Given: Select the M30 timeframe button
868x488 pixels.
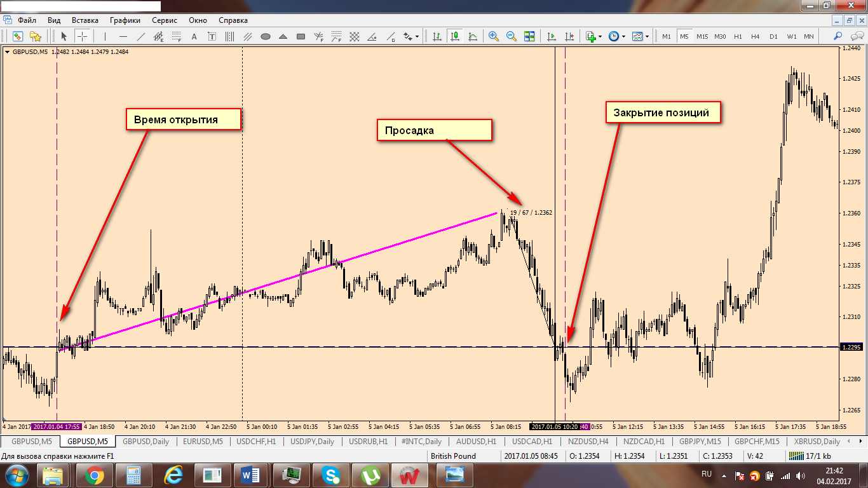Looking at the screenshot, I should coord(720,36).
